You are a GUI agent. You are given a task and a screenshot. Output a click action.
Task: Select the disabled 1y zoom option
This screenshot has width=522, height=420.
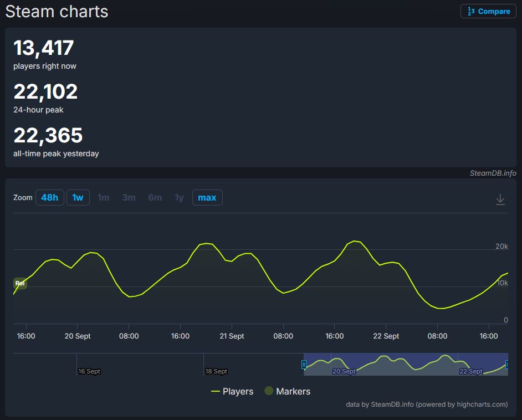[x=179, y=198]
